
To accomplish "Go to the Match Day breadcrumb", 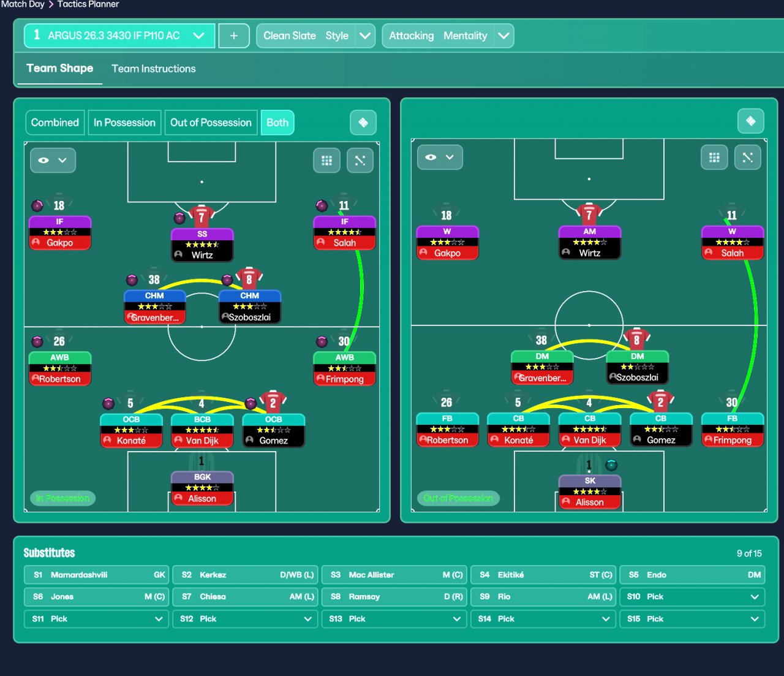I will 23,4.
